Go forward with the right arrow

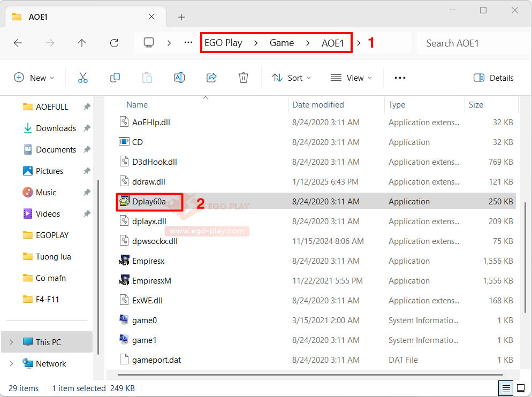coord(50,43)
